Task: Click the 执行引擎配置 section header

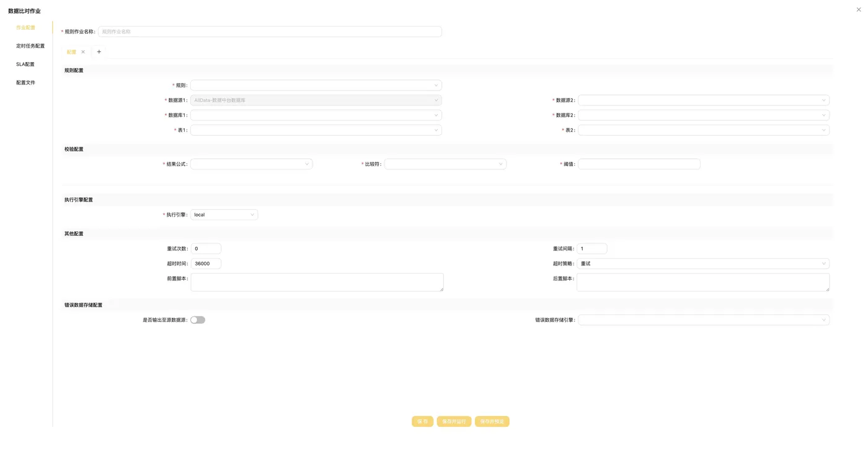Action: tap(79, 200)
